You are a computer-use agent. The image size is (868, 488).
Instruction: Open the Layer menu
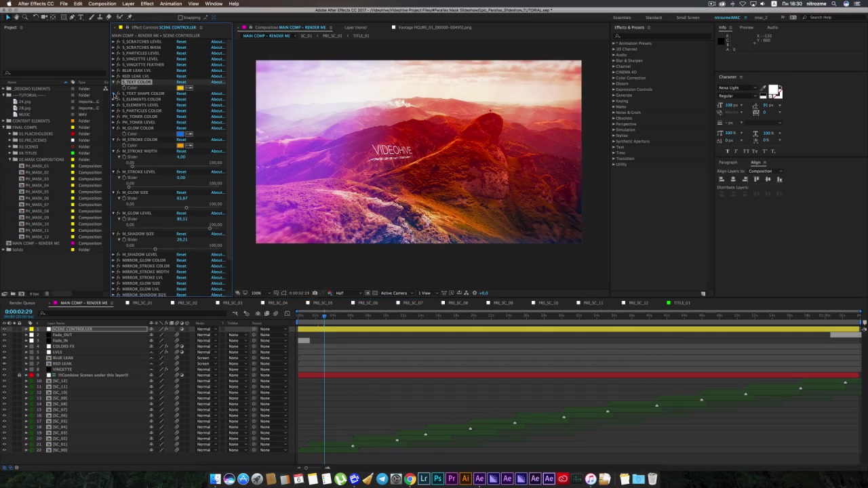(x=128, y=3)
